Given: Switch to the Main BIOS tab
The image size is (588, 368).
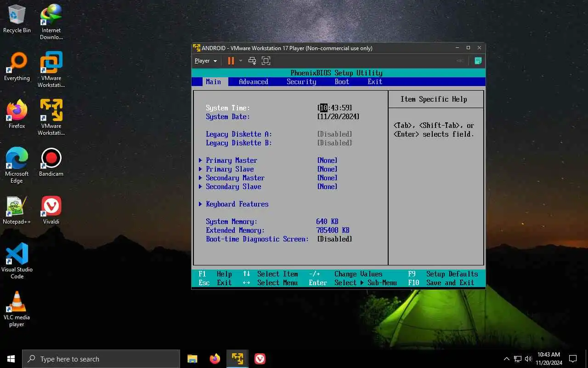Looking at the screenshot, I should click(213, 81).
